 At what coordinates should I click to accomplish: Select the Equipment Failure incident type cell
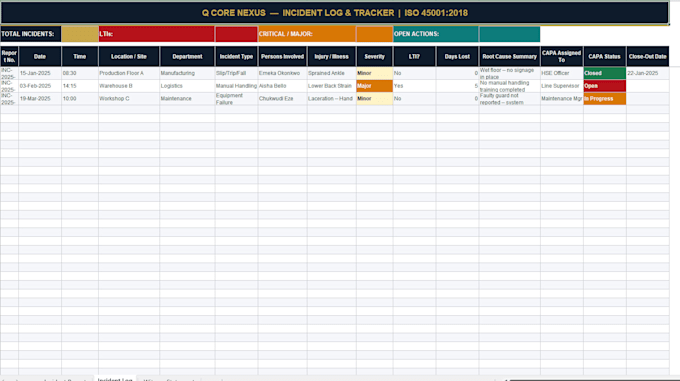(236, 98)
